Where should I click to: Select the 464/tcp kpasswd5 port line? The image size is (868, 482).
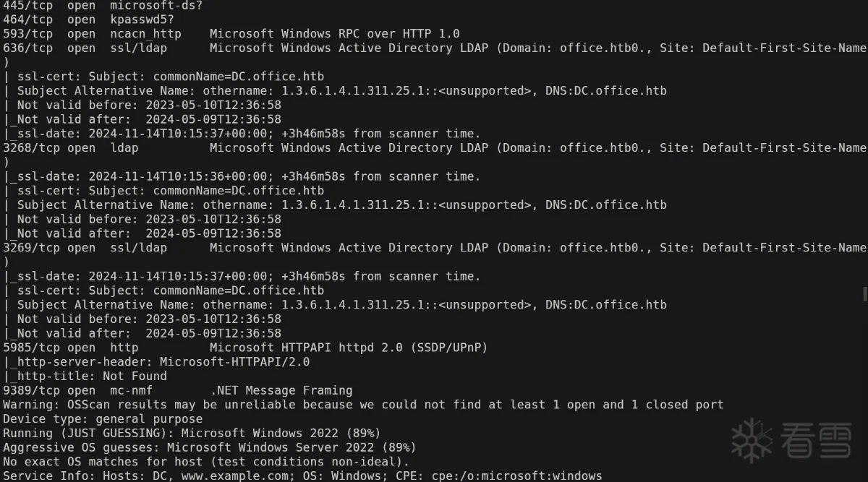(x=88, y=20)
